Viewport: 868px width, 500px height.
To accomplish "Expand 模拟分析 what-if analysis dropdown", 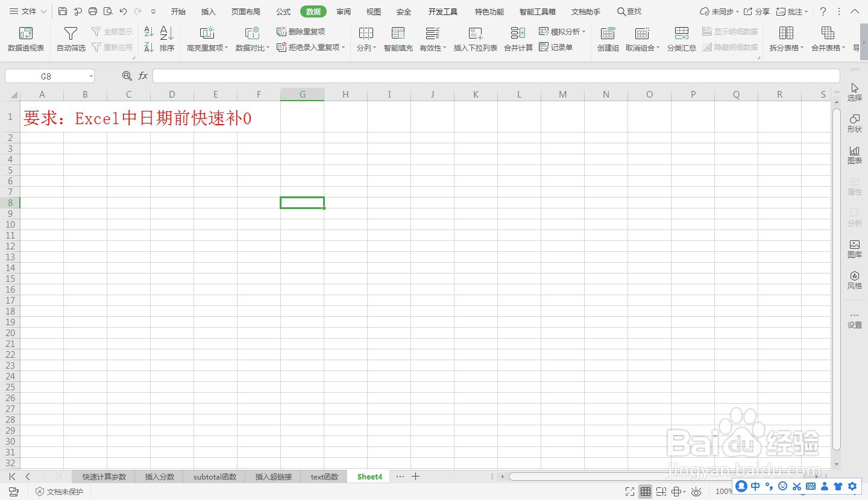I will pyautogui.click(x=583, y=31).
